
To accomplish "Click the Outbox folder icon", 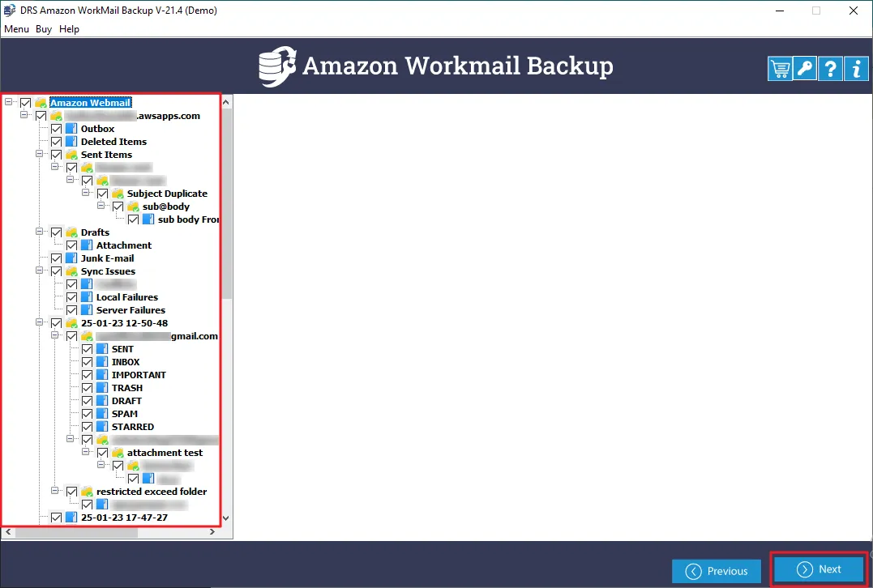I will coord(71,129).
